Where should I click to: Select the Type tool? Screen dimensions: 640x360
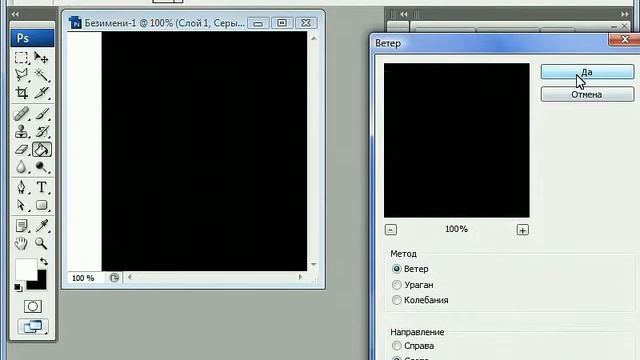click(x=41, y=187)
